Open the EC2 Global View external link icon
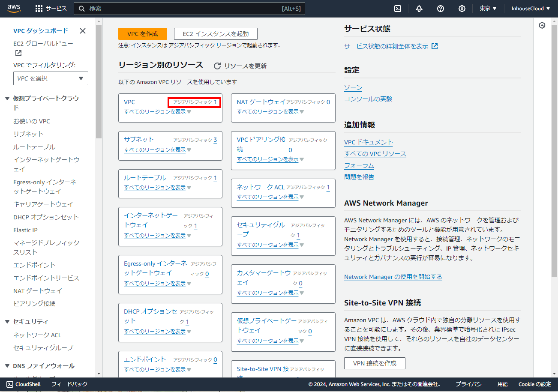Image resolution: width=558 pixels, height=392 pixels. [x=18, y=53]
